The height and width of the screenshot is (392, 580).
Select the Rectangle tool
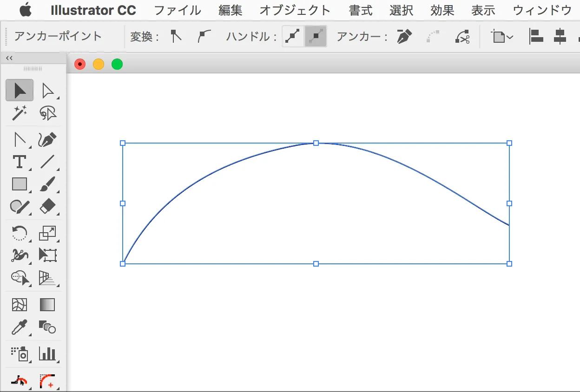click(20, 184)
